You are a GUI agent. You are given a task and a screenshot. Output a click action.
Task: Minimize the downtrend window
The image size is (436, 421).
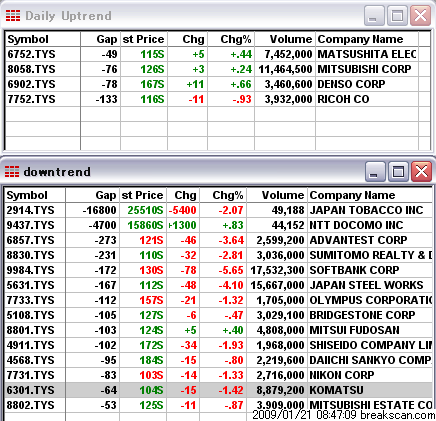pos(375,172)
